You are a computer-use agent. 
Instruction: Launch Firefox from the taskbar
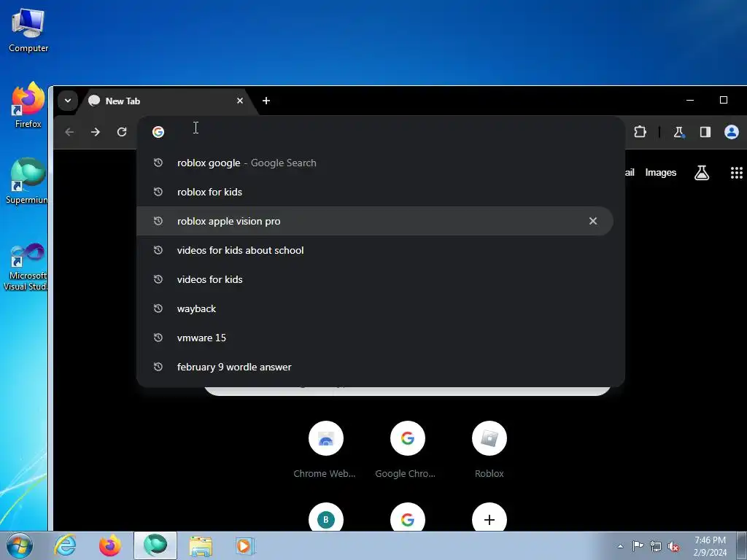point(110,545)
